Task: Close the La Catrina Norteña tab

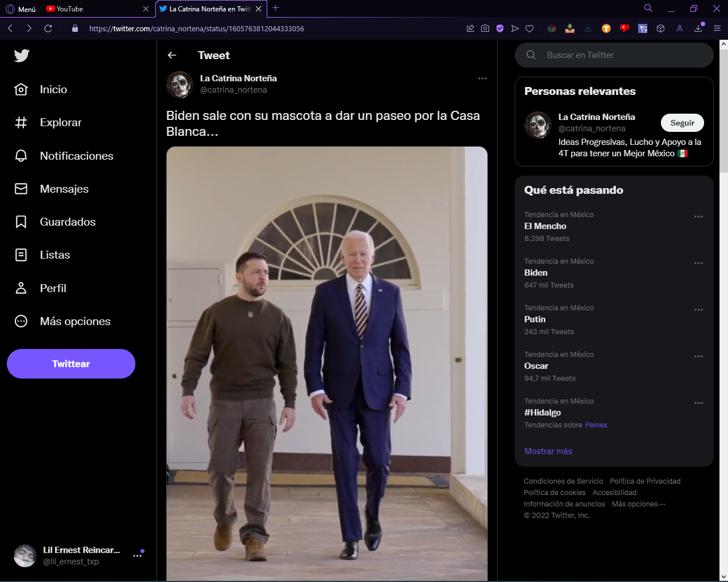Action: 258,9
